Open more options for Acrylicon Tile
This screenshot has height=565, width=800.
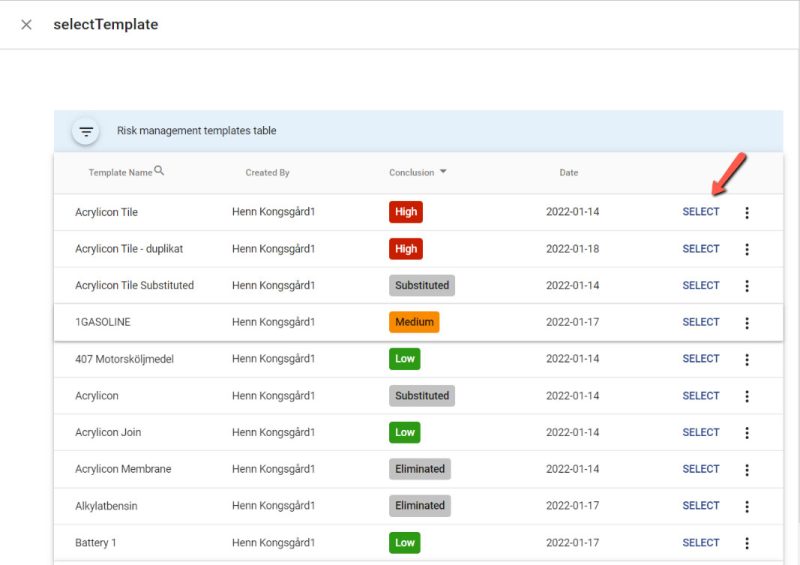pyautogui.click(x=747, y=212)
